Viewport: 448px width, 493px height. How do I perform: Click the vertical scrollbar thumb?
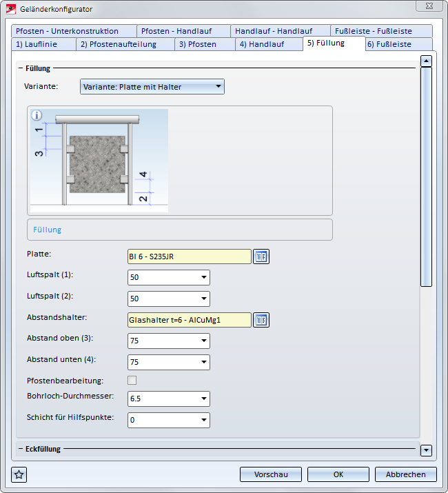[426, 176]
